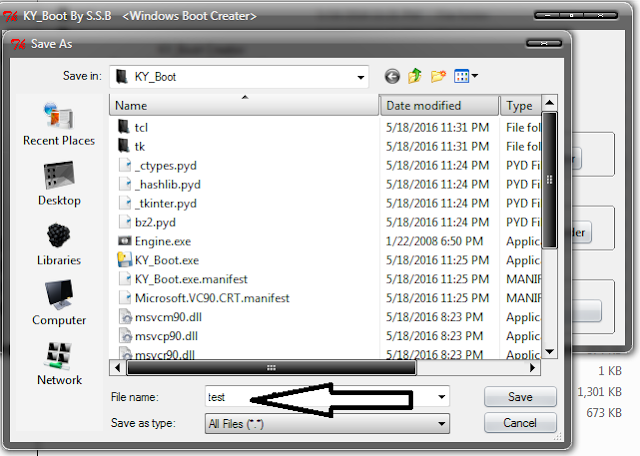Select the Engine.exe application icon

[124, 241]
